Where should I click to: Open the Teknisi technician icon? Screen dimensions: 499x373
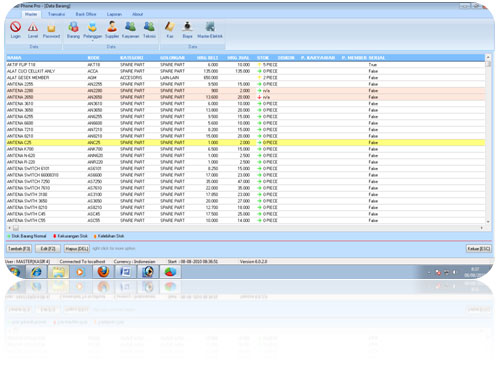pos(149,30)
